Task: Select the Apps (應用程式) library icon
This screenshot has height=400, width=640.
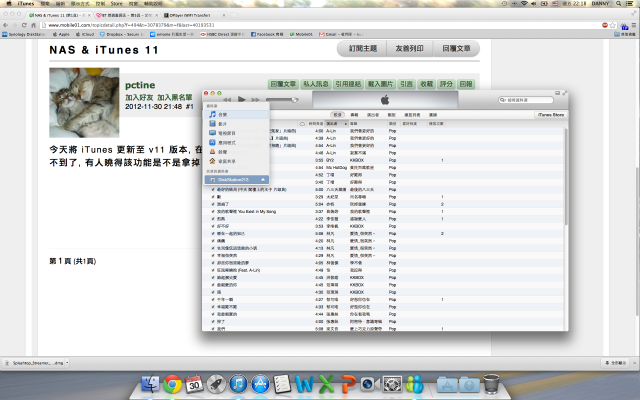Action: coord(212,142)
